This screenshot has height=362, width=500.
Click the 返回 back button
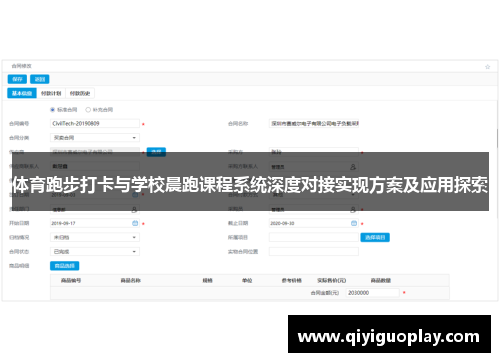pyautogui.click(x=40, y=79)
